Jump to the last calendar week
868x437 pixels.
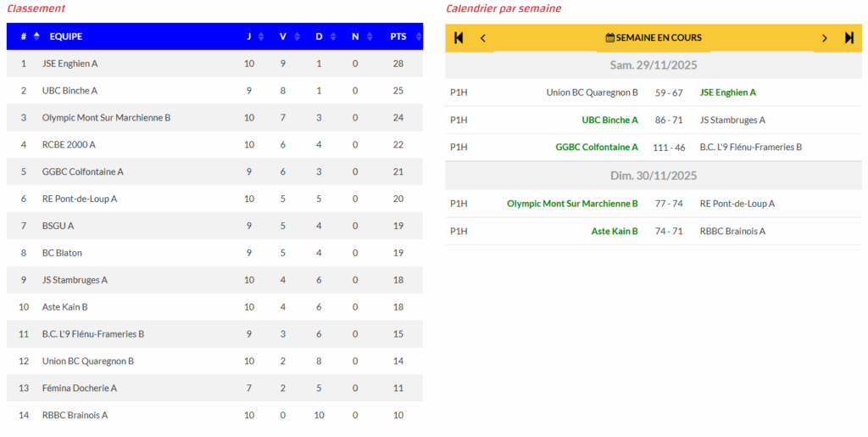point(849,38)
